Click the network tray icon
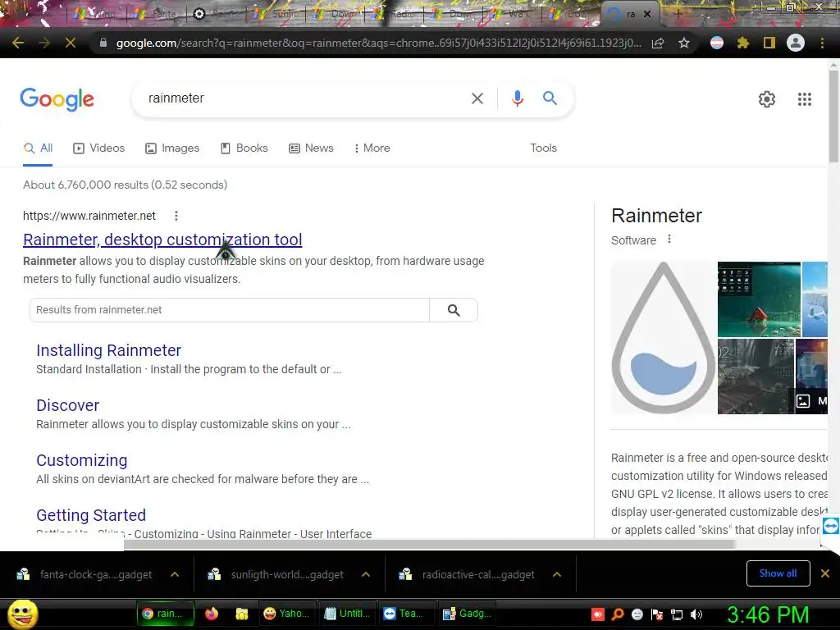The image size is (840, 630). pyautogui.click(x=677, y=614)
